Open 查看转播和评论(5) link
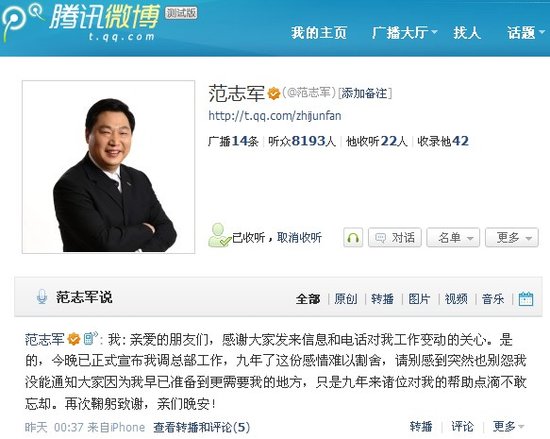This screenshot has width=550, height=439. [x=201, y=427]
